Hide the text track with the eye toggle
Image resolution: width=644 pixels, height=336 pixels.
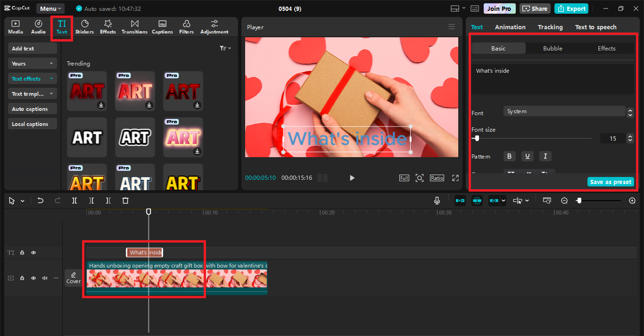pos(33,252)
